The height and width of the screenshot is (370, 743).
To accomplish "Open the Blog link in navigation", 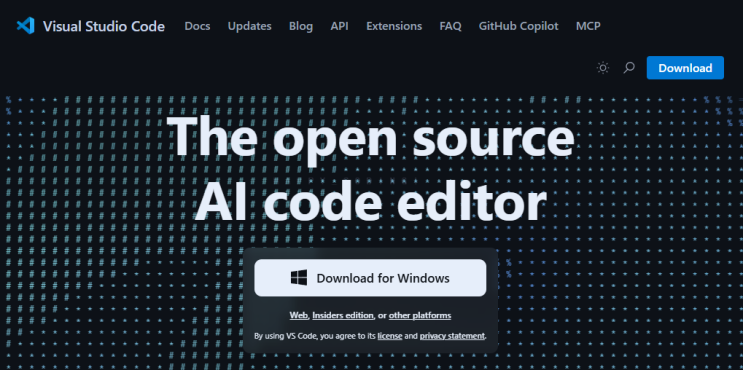I will pyautogui.click(x=301, y=26).
